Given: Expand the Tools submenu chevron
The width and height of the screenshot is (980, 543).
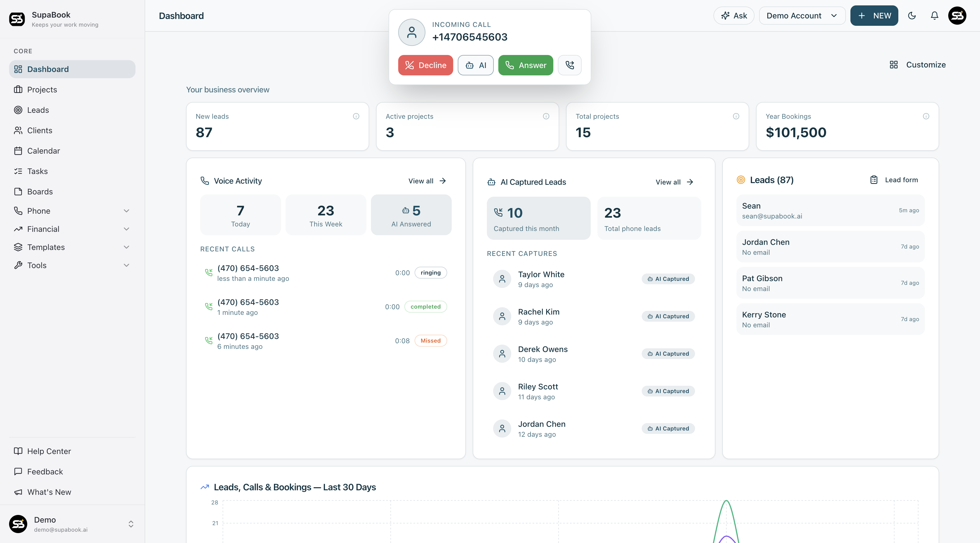Looking at the screenshot, I should 127,266.
